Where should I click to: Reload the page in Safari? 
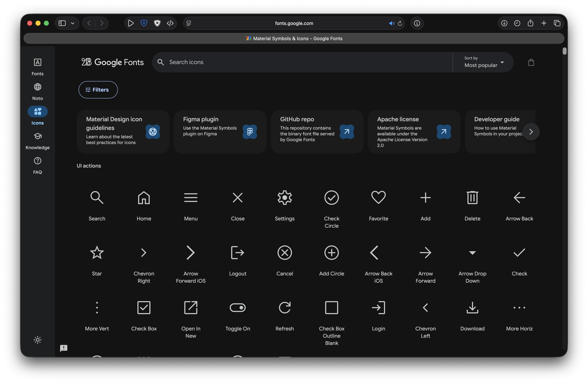[x=400, y=23]
